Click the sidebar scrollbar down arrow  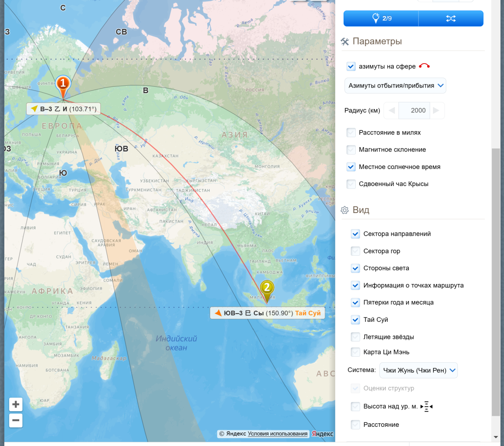[x=496, y=437]
